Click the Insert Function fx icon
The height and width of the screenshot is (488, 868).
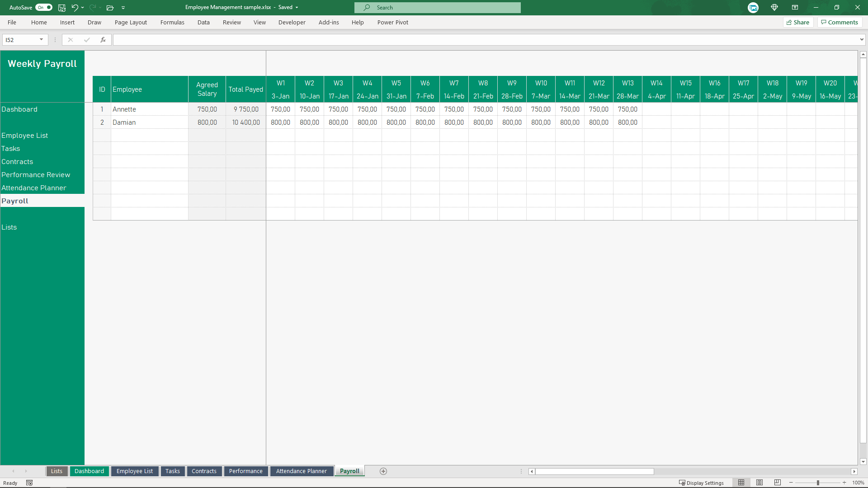pos(103,40)
